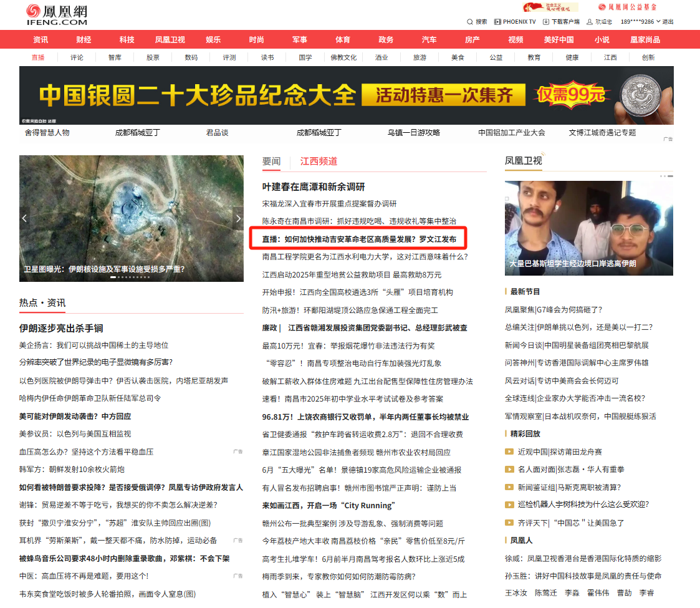Open 韩军方：朝鲜发射10余枚火箭炮 article
Viewport: 700px width, 608px height.
[x=72, y=470]
